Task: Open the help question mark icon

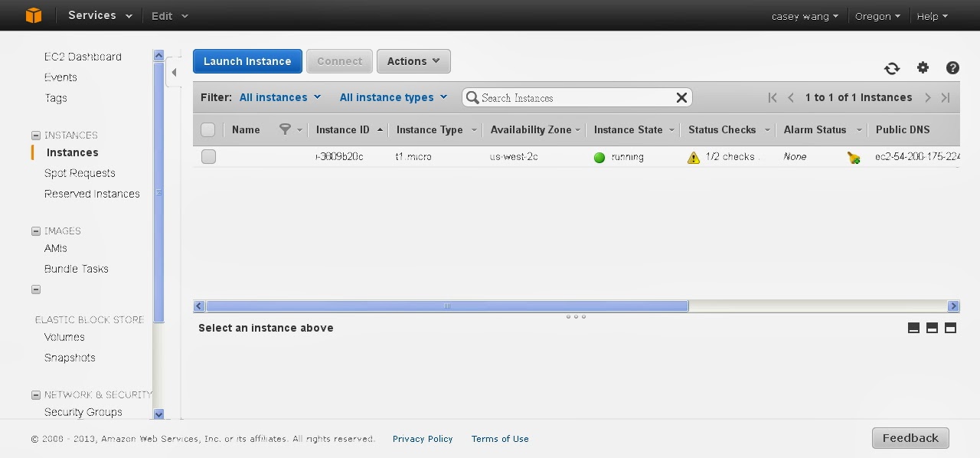Action: click(x=952, y=68)
